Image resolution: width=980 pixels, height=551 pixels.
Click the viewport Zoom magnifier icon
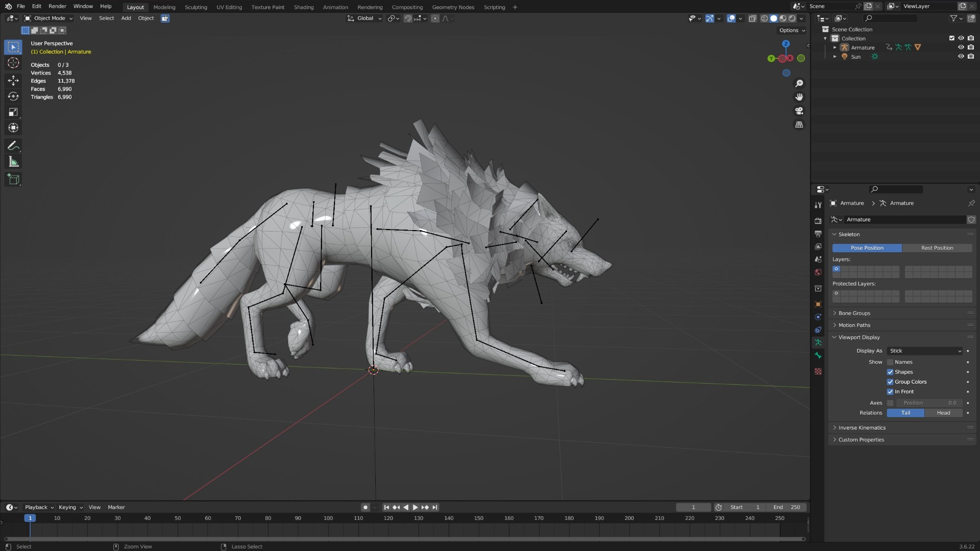(x=799, y=84)
